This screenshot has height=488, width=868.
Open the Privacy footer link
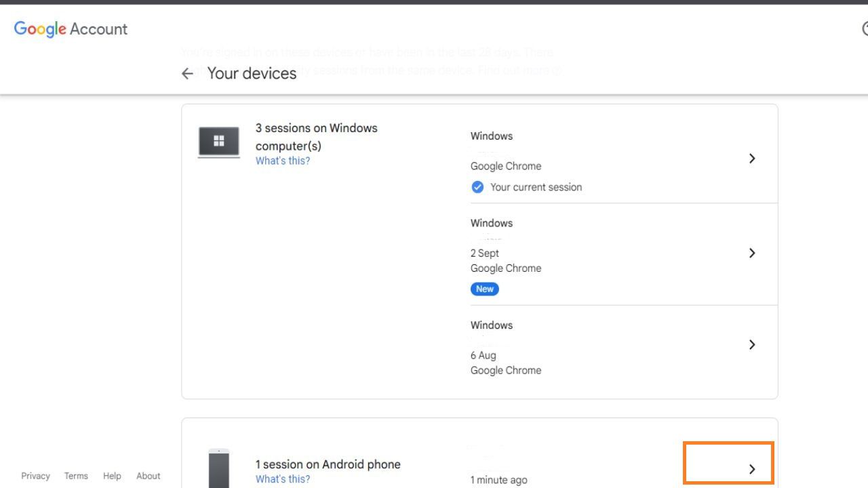(x=36, y=476)
